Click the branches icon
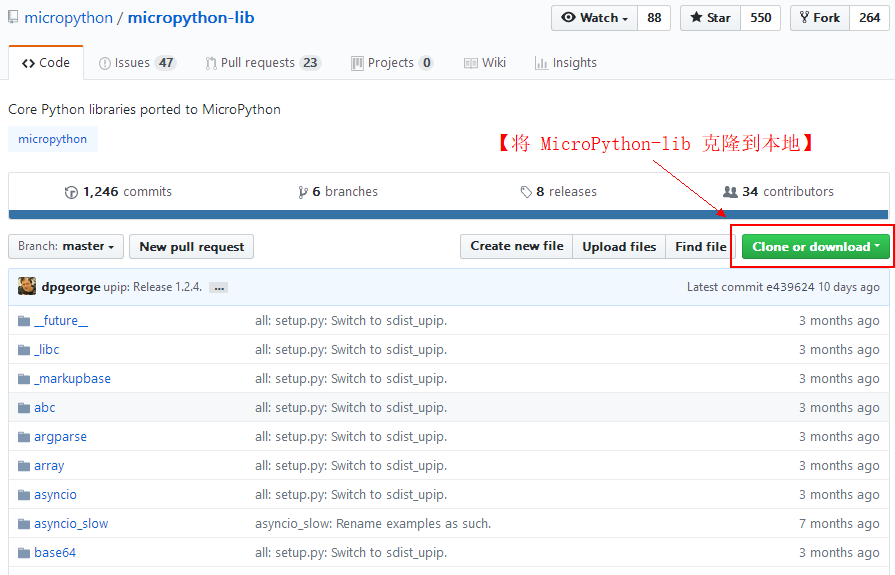The height and width of the screenshot is (575, 895). (x=303, y=192)
